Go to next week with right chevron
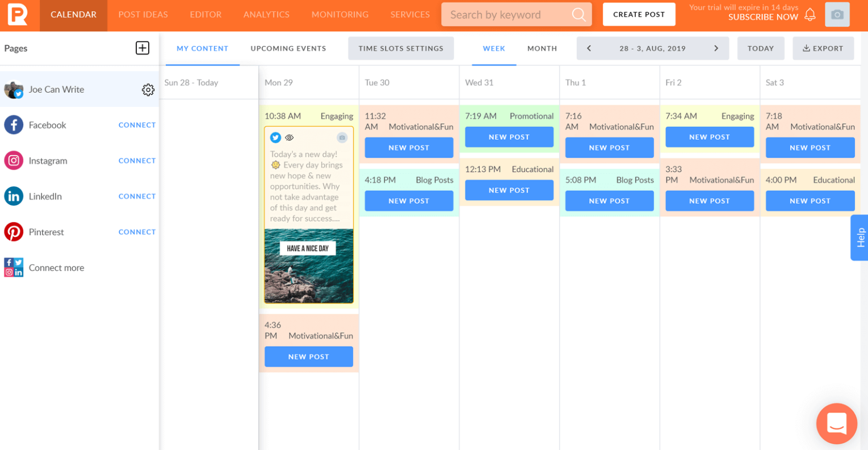 716,48
